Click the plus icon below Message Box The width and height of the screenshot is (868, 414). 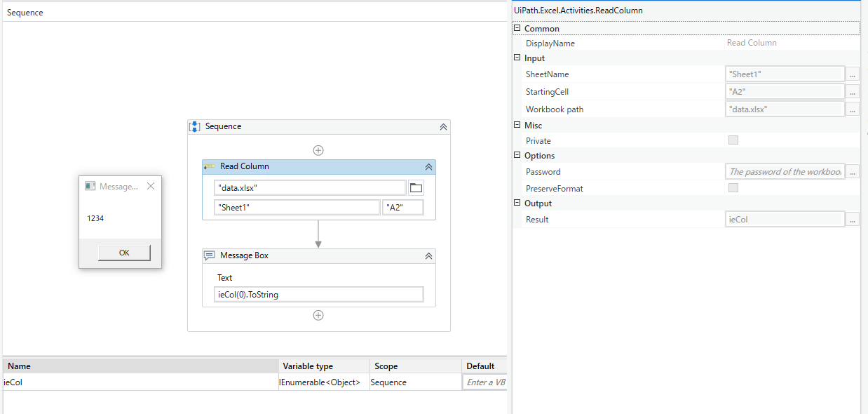(x=318, y=315)
